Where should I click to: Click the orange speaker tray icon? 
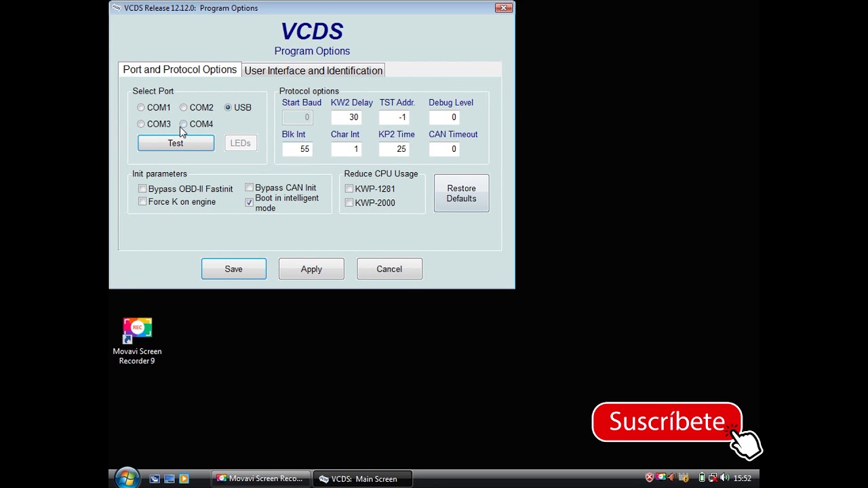tap(672, 477)
